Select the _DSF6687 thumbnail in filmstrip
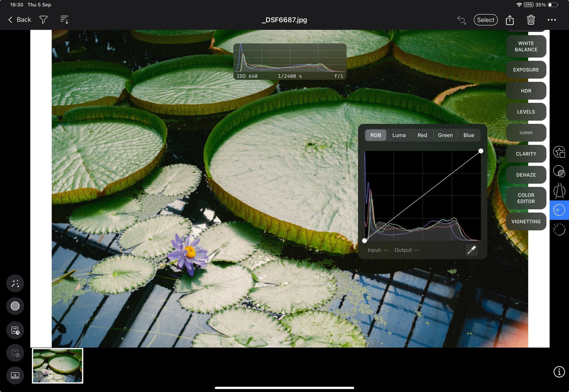The height and width of the screenshot is (392, 569). pos(57,366)
